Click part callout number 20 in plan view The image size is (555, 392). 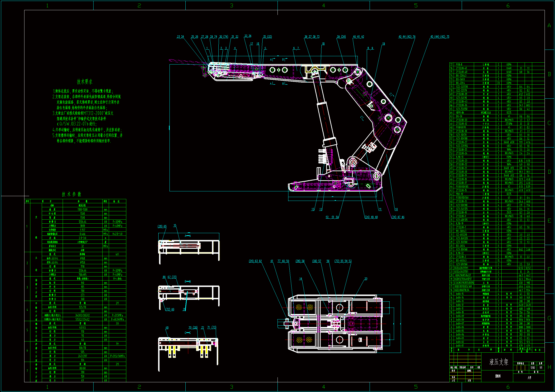pyautogui.click(x=366, y=279)
